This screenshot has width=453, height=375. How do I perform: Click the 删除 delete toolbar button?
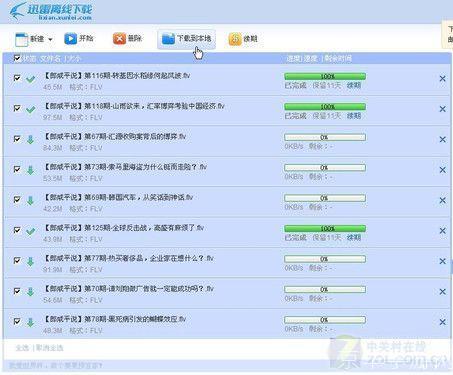(127, 39)
